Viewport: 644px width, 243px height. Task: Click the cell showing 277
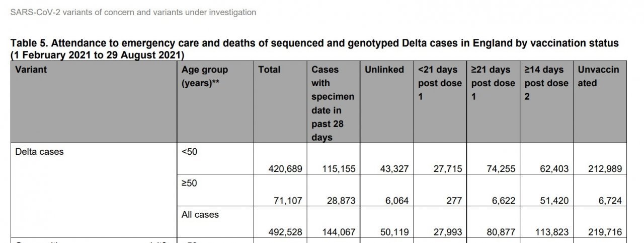pos(453,201)
